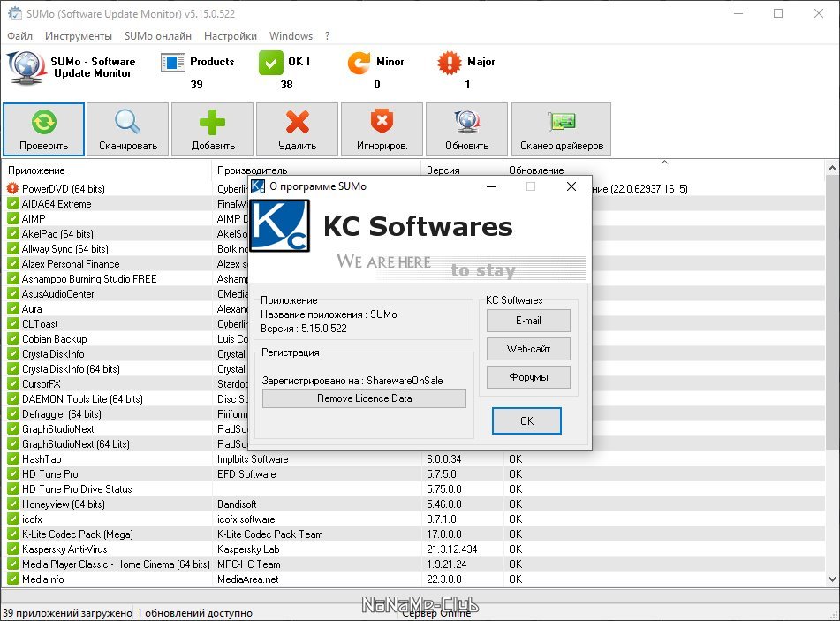The width and height of the screenshot is (840, 621).
Task: Click the Сканировать magnifier icon
Action: [127, 122]
